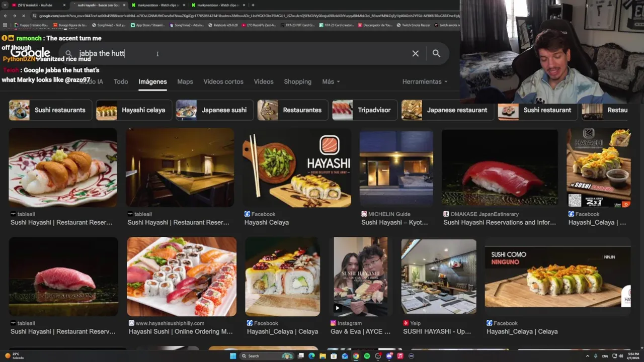Select the Tripadvisor filter chip
Image resolution: width=644 pixels, height=362 pixels.
point(364,110)
